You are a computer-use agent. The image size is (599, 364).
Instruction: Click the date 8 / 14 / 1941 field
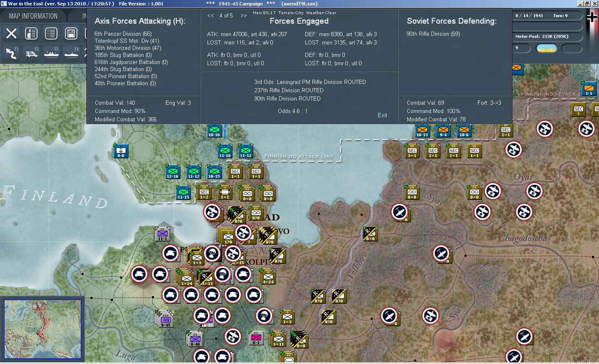click(529, 15)
